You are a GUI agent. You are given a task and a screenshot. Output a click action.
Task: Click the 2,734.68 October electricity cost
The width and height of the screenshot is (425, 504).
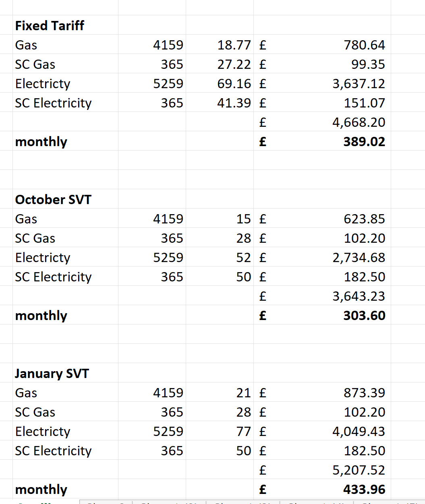pos(359,258)
